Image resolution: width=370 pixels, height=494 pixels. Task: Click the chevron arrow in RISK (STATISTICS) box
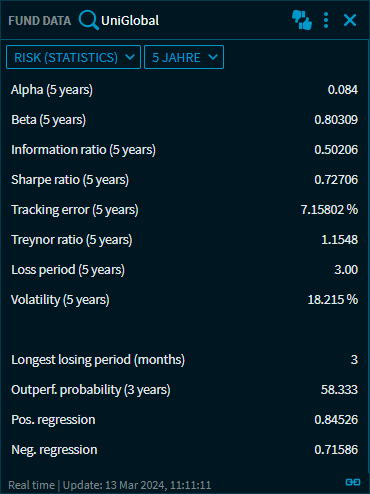coord(130,57)
